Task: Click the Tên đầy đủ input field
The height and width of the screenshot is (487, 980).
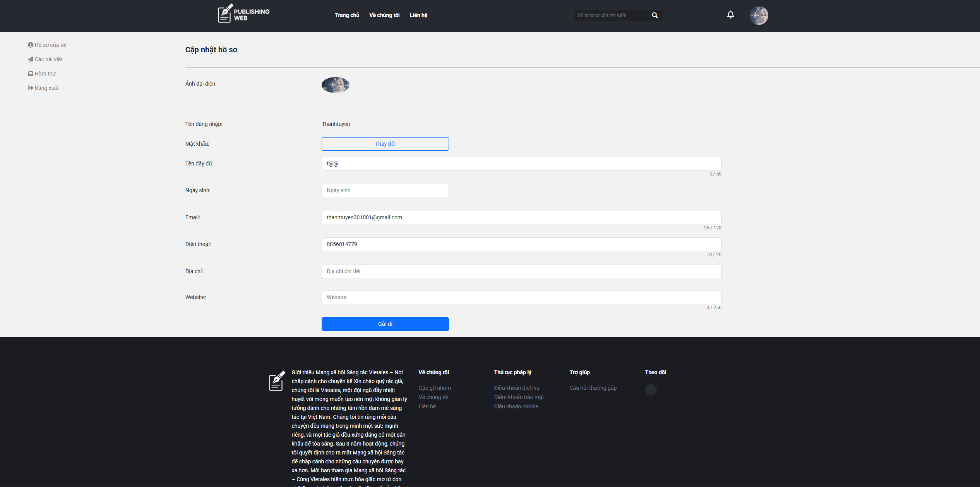Action: 521,163
